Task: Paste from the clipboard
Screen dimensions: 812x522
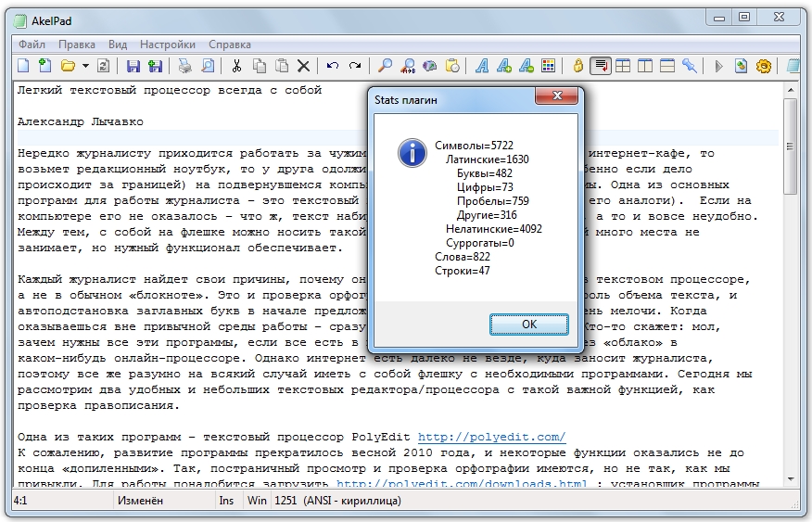Action: (281, 66)
